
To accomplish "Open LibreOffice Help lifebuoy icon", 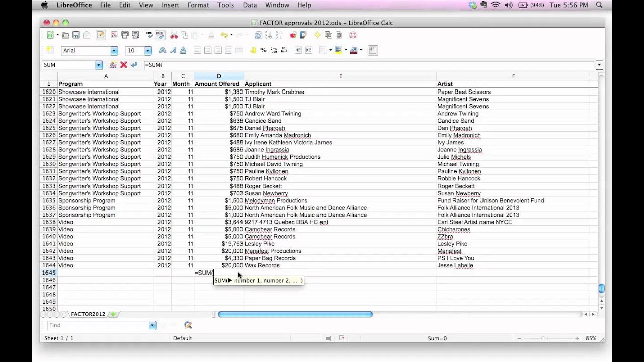I will (353, 35).
